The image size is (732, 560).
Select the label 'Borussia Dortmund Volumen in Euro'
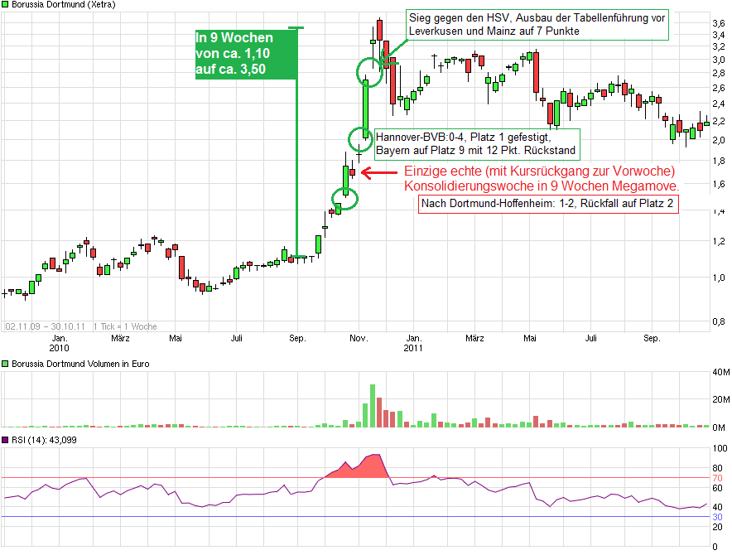point(80,364)
